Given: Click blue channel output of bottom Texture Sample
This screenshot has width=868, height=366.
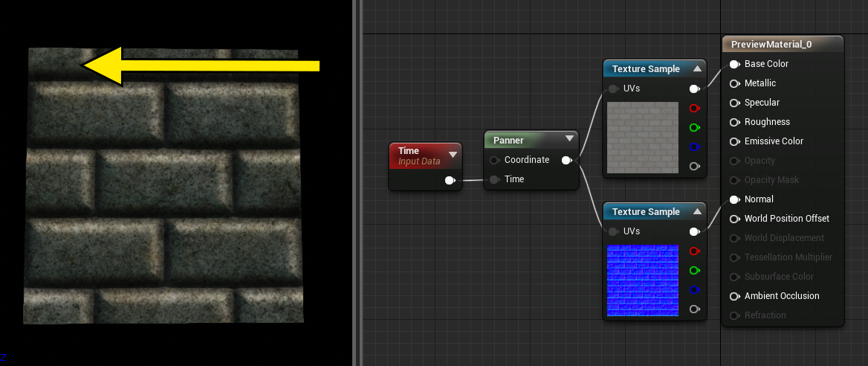Looking at the screenshot, I should tap(695, 289).
